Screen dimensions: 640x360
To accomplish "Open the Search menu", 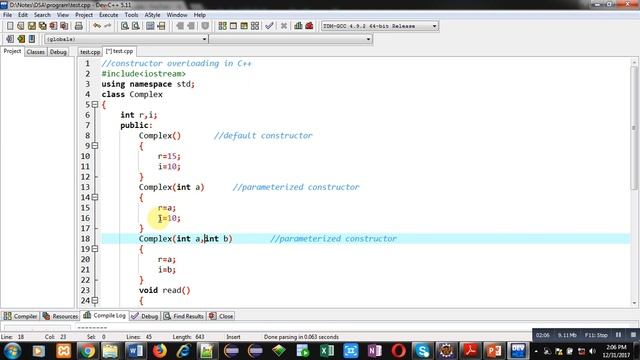I will click(42, 15).
